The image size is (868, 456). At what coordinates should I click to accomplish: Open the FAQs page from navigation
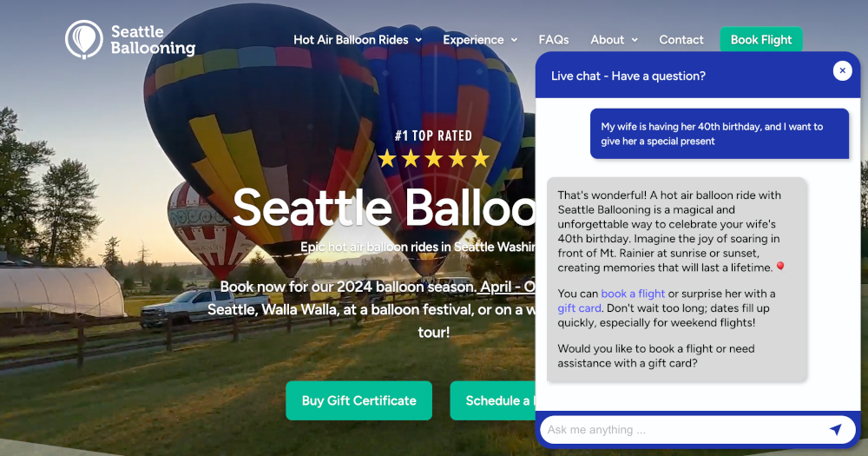[554, 40]
